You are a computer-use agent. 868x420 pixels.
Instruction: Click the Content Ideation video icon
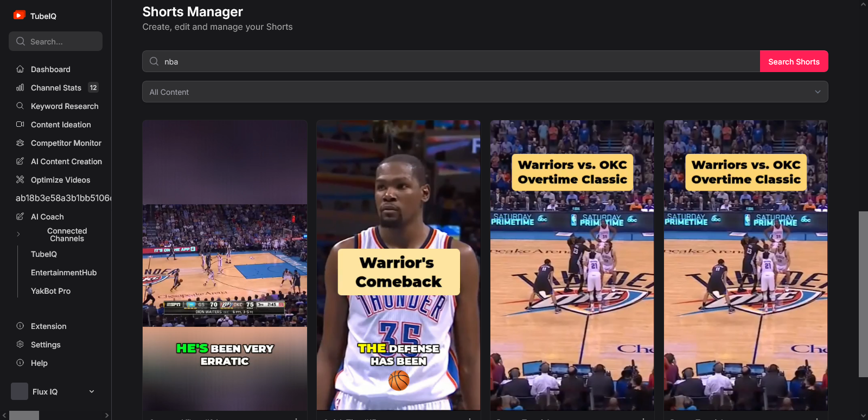[20, 125]
